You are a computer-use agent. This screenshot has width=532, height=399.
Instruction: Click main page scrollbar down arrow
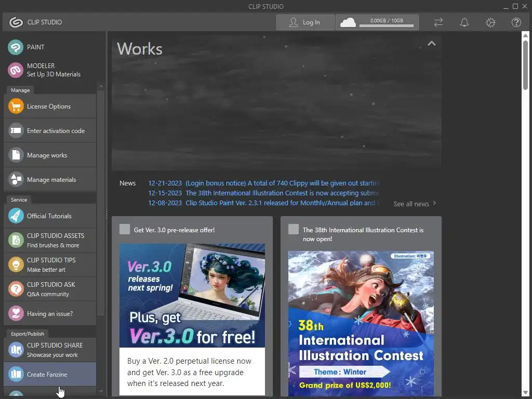coord(526,393)
